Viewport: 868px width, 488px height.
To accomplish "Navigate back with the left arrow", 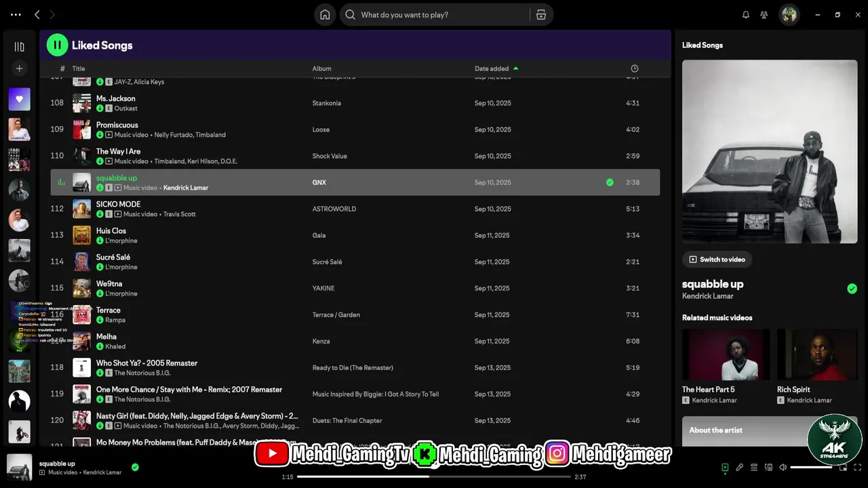I will (37, 14).
